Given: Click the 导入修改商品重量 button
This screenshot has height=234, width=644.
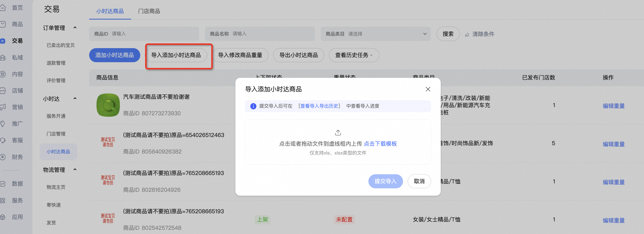Looking at the screenshot, I should click(x=240, y=55).
